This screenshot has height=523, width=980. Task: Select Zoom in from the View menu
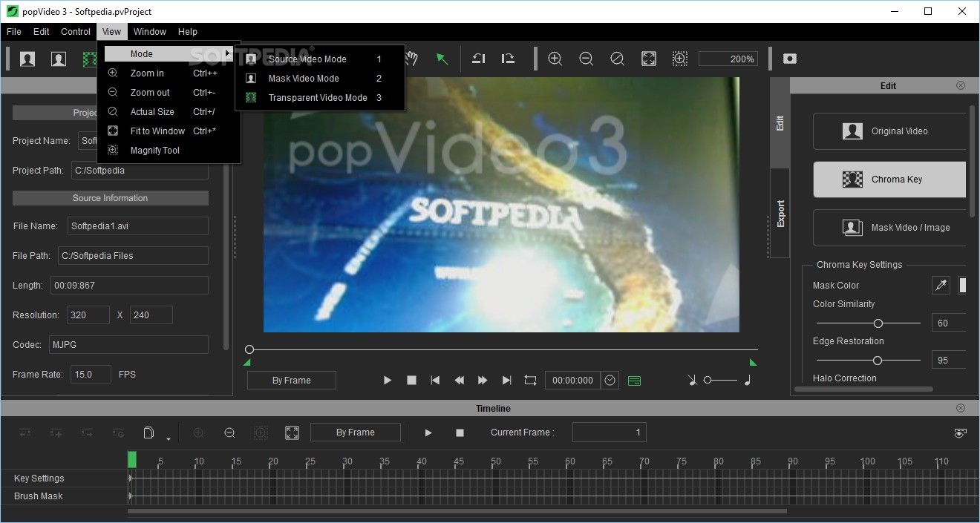(x=169, y=73)
